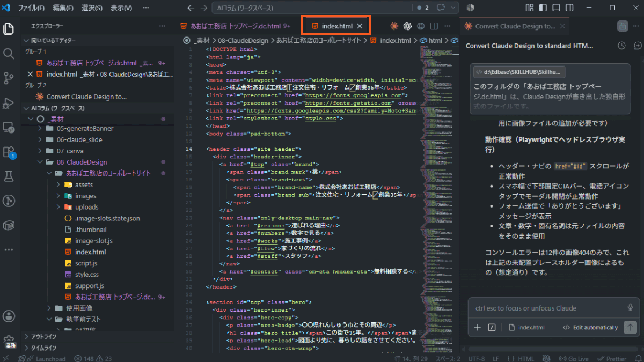Open the style.css link on line 11
The height and width of the screenshot is (362, 644).
coord(321,118)
